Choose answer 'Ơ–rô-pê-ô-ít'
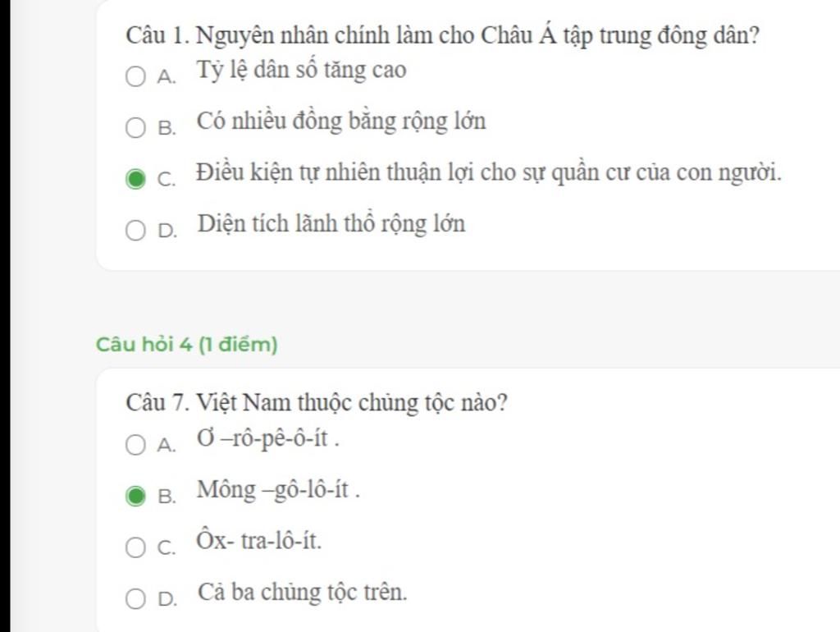This screenshot has width=840, height=632. [x=268, y=439]
